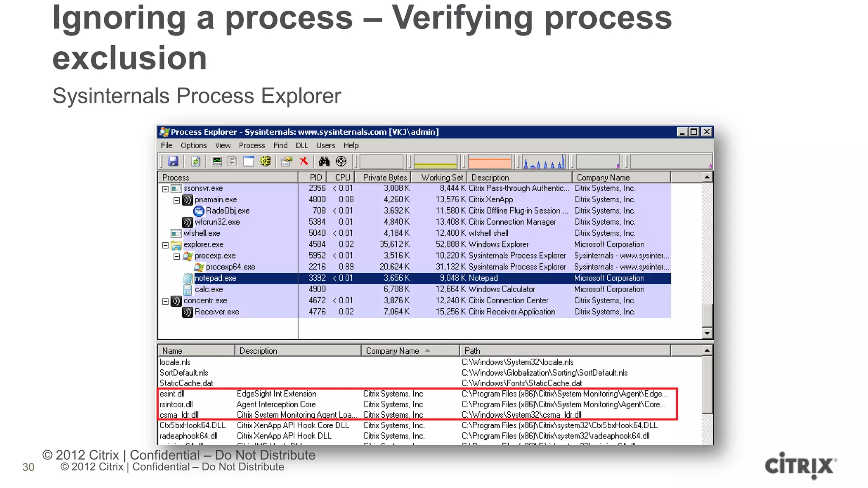Click the procexp64.exe process icon
868x488 pixels.
[x=199, y=267]
